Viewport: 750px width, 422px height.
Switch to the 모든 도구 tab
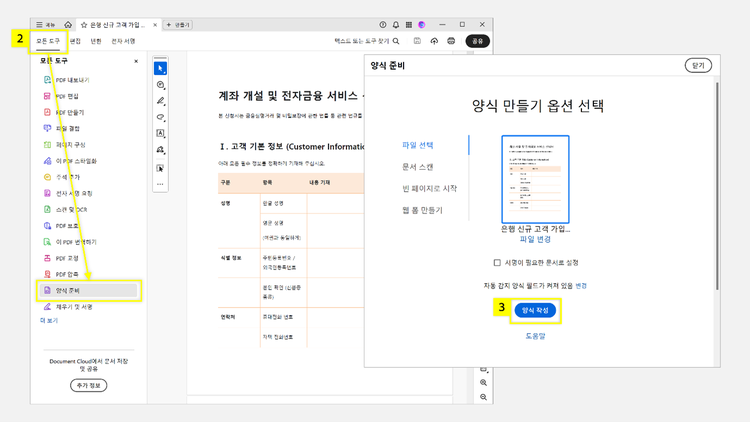[48, 41]
